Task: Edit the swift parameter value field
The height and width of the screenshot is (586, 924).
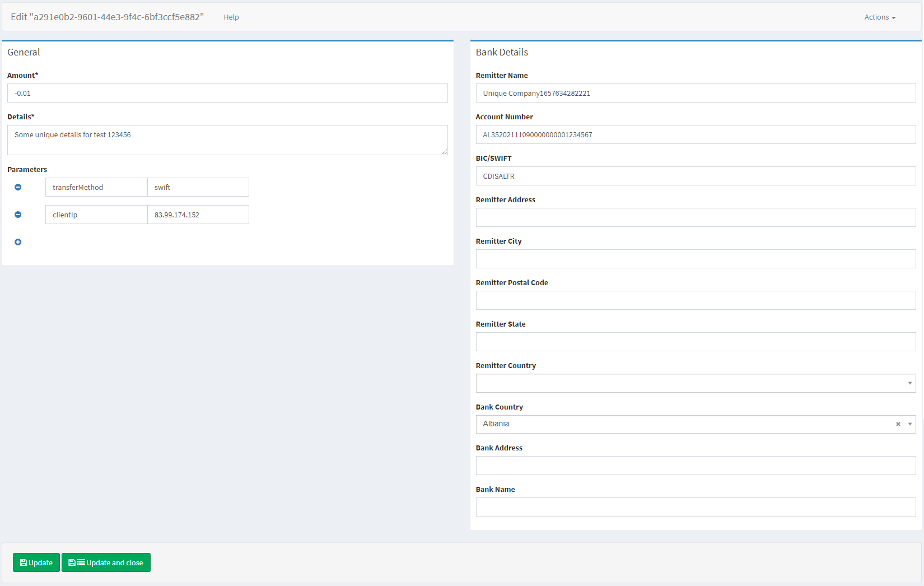Action: coord(198,187)
